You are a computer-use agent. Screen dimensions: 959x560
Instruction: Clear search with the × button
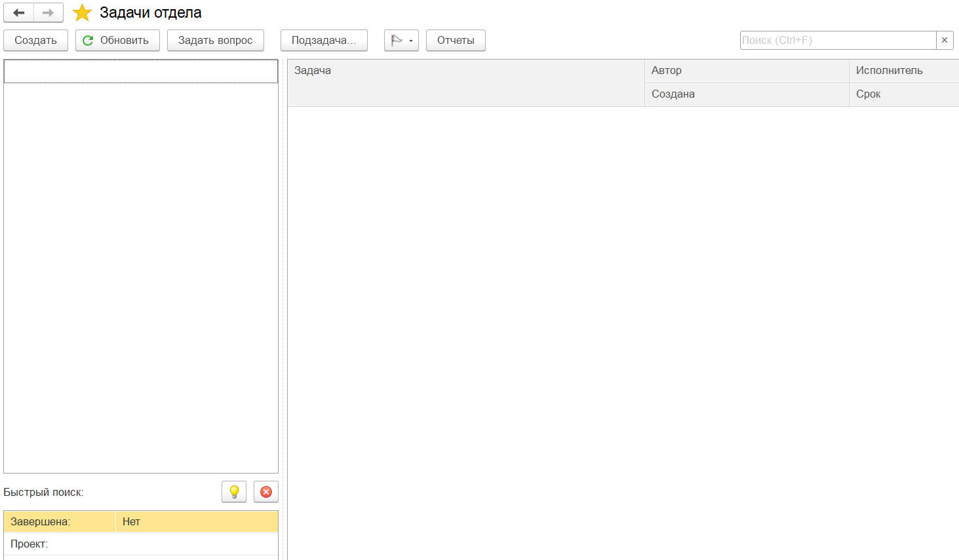point(945,40)
